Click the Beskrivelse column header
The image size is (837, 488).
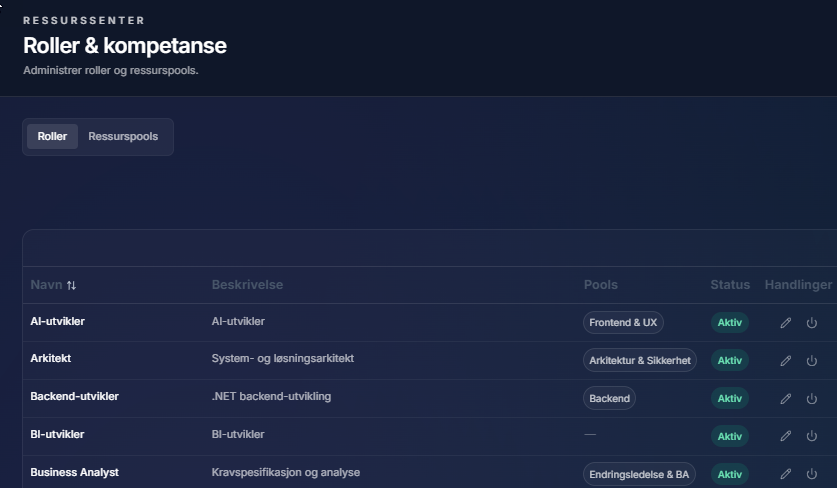(247, 285)
